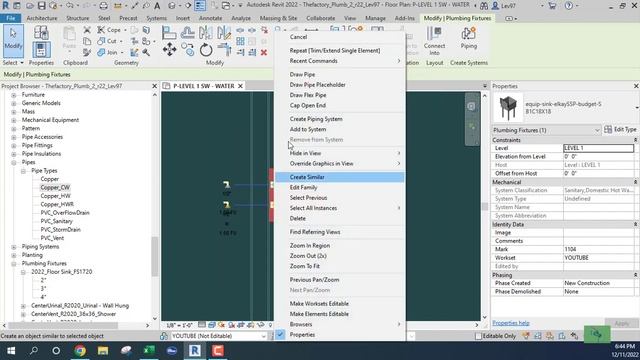Choose Create Piping System from context menu
This screenshot has height=360, width=640.
pos(340,119)
